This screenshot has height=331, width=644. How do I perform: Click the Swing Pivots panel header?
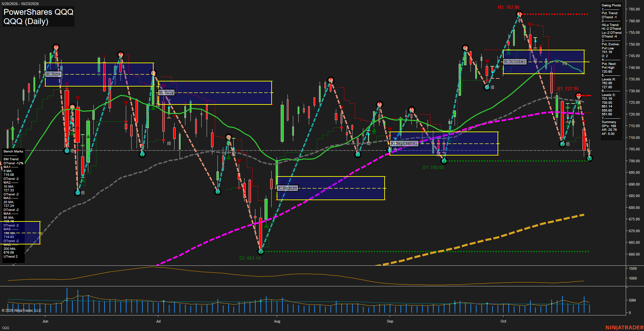click(611, 5)
